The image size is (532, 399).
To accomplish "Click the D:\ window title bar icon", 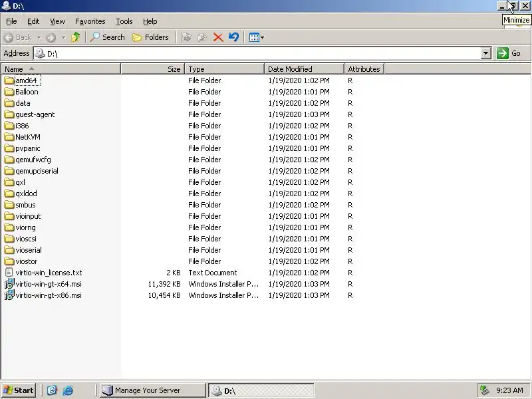I will (x=6, y=6).
